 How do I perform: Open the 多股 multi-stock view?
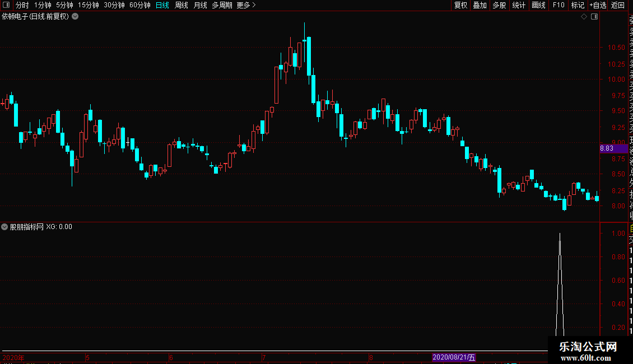499,5
